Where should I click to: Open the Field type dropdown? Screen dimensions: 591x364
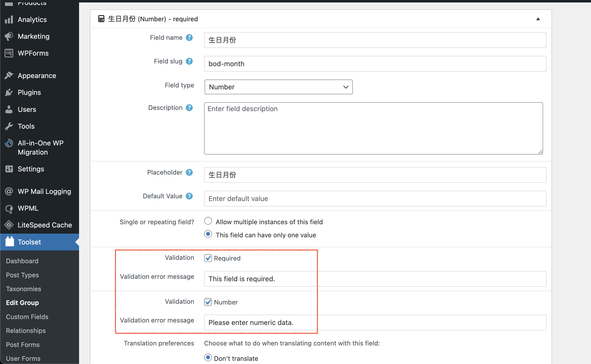pyautogui.click(x=278, y=87)
